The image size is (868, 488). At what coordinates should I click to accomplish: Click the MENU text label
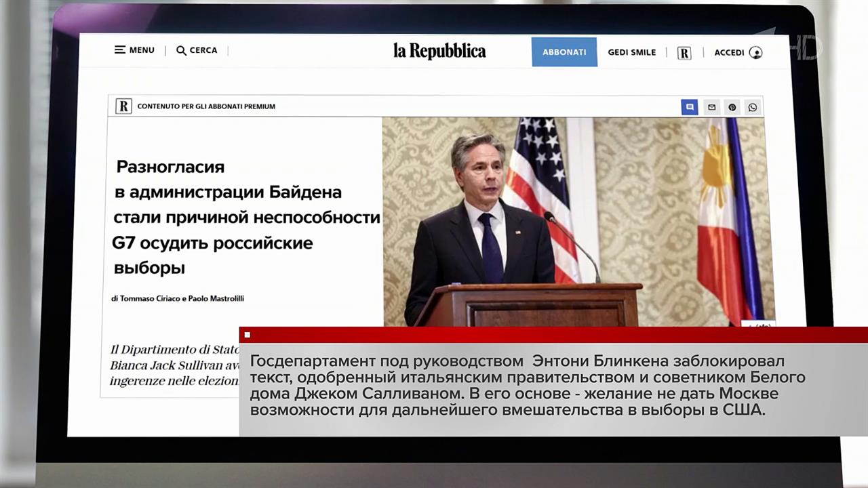click(x=142, y=50)
